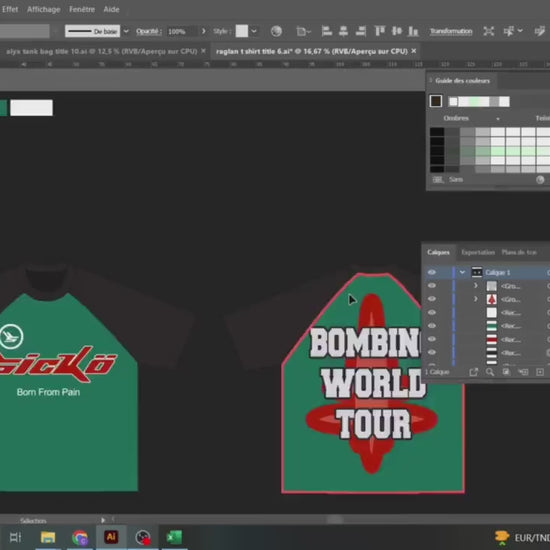
Task: Select the BOMBING WORLD TOUR shirt artwork
Action: (373, 383)
